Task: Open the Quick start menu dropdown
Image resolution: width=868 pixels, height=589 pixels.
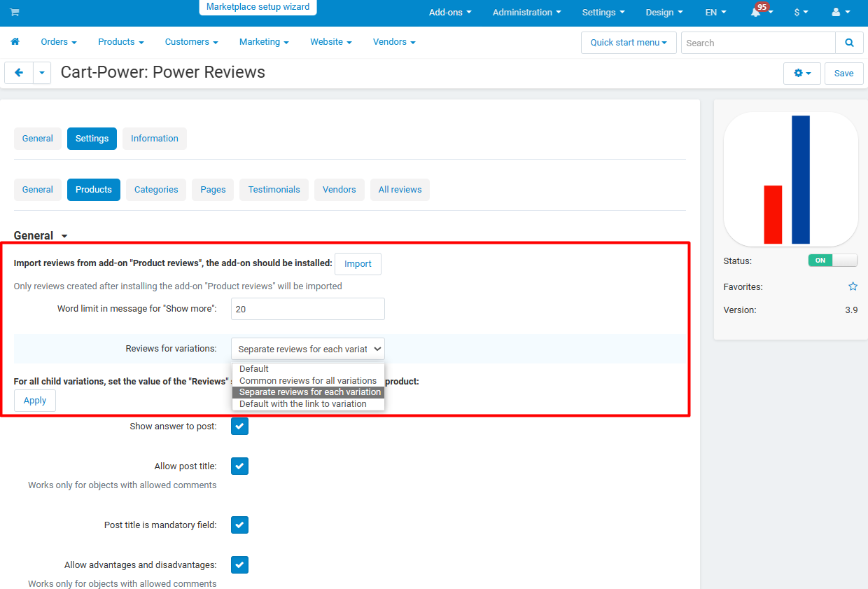Action: [x=629, y=43]
